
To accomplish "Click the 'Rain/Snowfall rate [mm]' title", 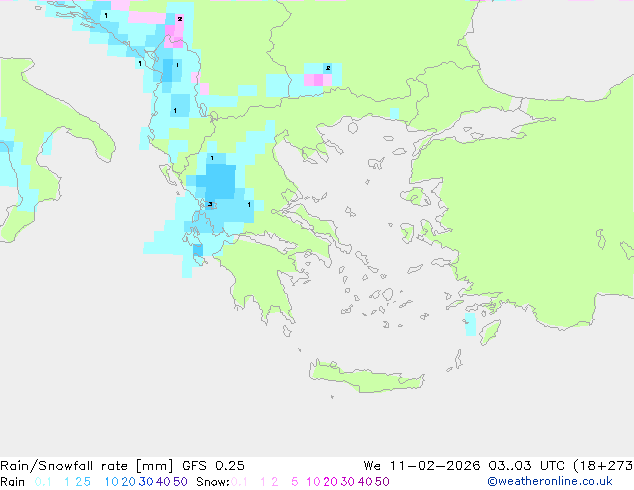I will click(88, 466).
